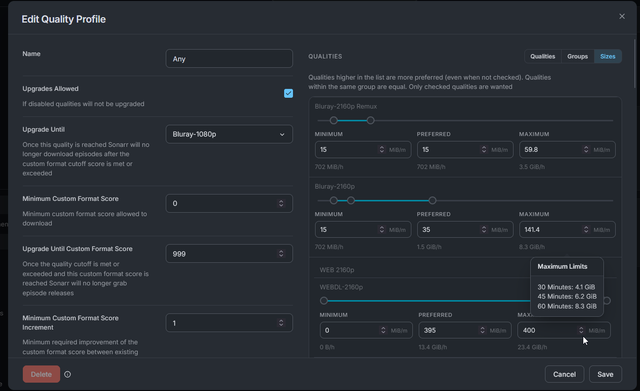Adjust WEBDL-2160p Maximum stepper
The image size is (640, 391).
tap(581, 330)
